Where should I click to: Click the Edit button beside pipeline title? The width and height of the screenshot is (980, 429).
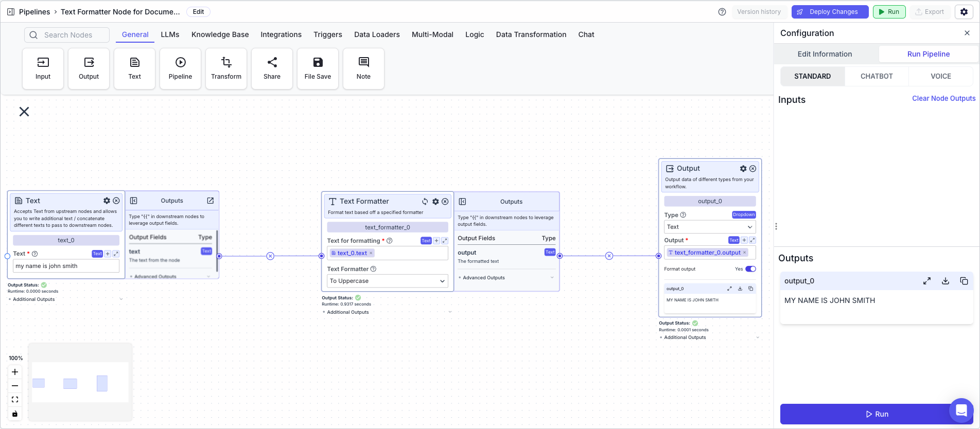[x=199, y=12]
